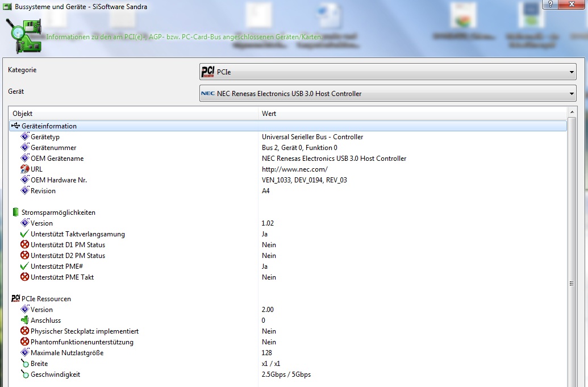Click value 'Bus 2, Gerät 0, Funktion 0'
Viewport: 588px width, 387px height.
point(299,148)
